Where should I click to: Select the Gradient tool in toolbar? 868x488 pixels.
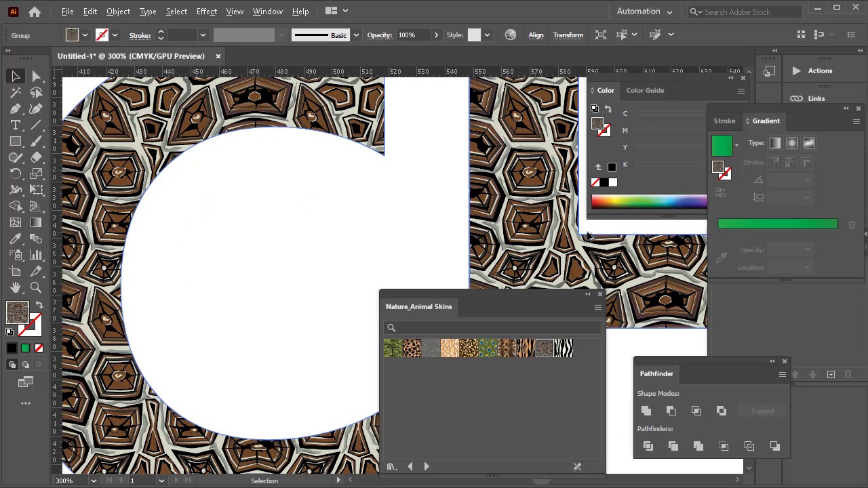click(36, 223)
